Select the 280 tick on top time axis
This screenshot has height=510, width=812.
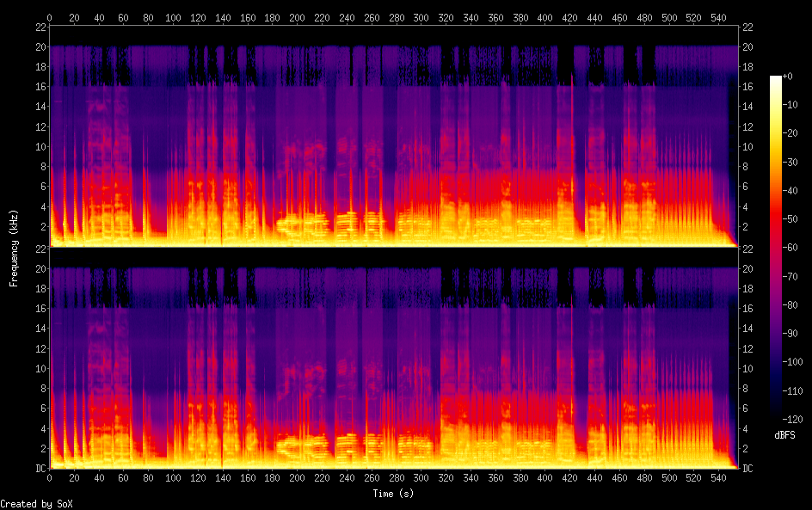(397, 17)
